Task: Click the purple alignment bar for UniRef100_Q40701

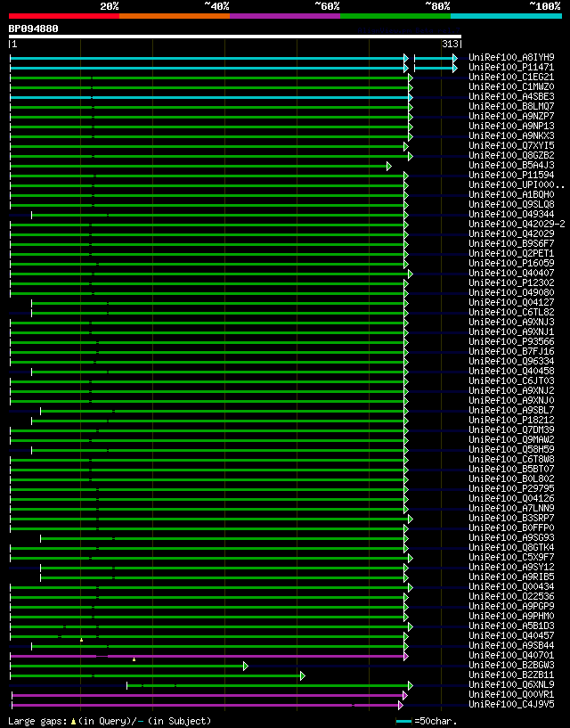Action: pyautogui.click(x=207, y=657)
